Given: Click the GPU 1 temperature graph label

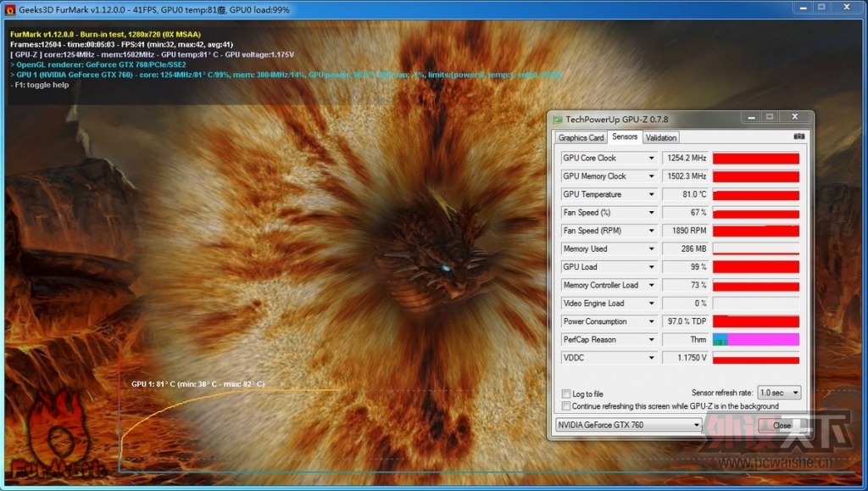Looking at the screenshot, I should tap(198, 383).
